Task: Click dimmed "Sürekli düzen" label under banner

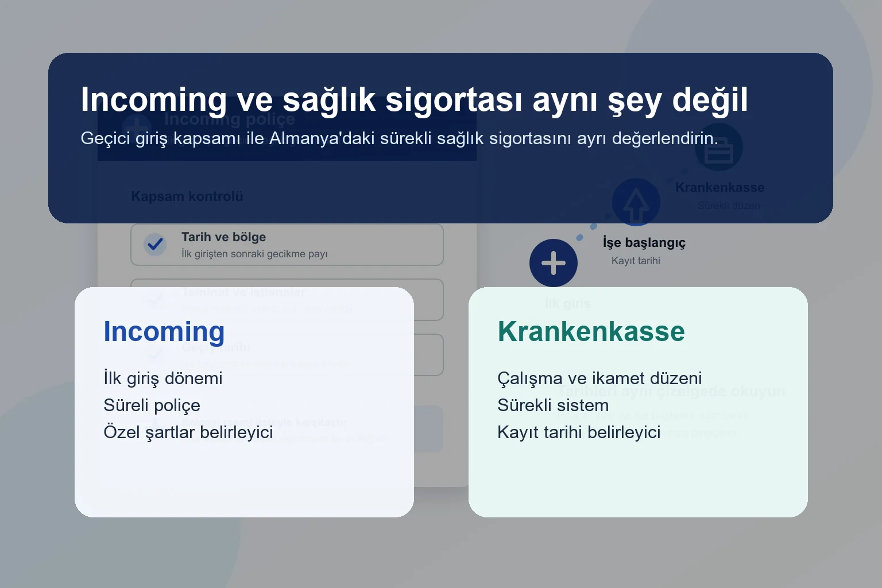Action: click(729, 206)
